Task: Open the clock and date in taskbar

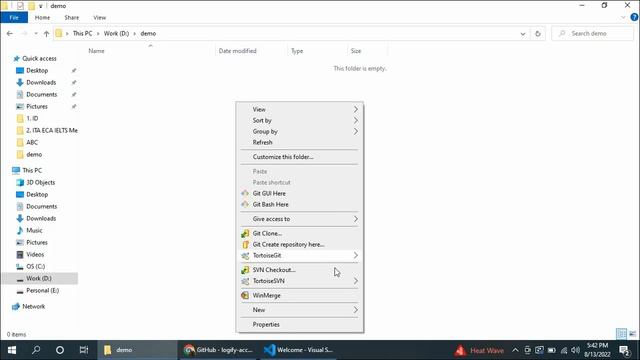Action: tap(597, 350)
